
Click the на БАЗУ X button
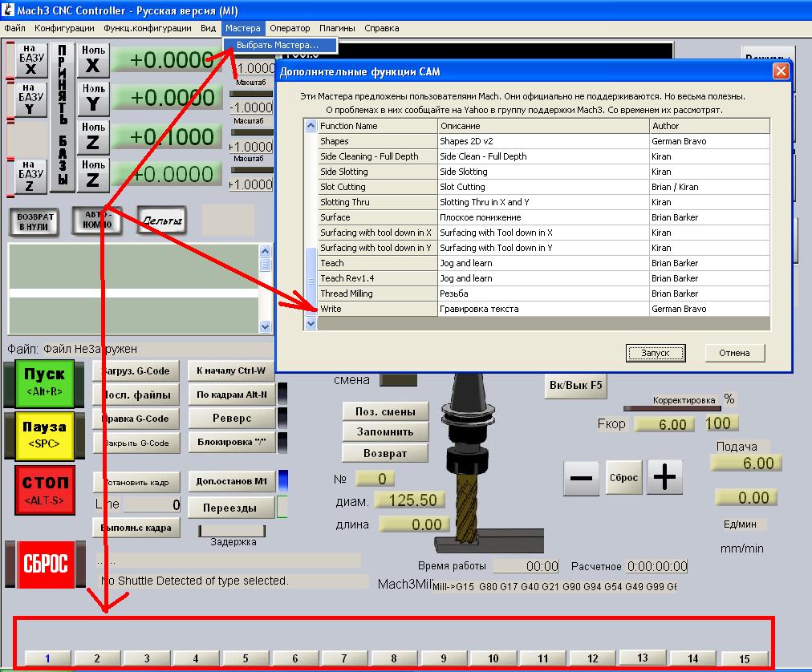[31, 59]
